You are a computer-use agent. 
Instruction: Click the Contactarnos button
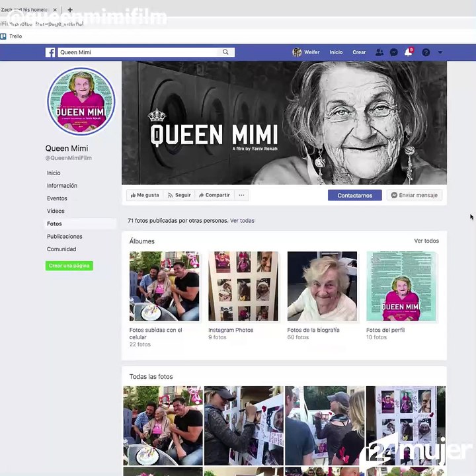click(x=355, y=195)
